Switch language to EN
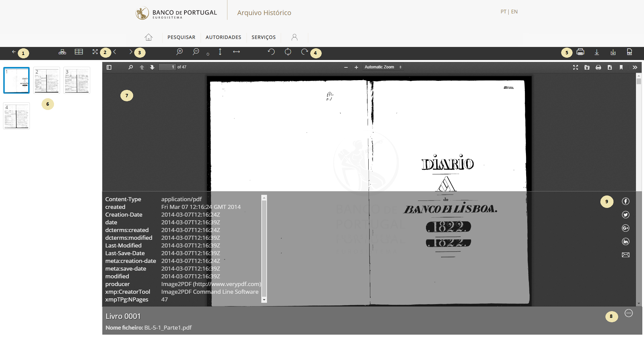Screen dimensions: 644x339 point(515,12)
